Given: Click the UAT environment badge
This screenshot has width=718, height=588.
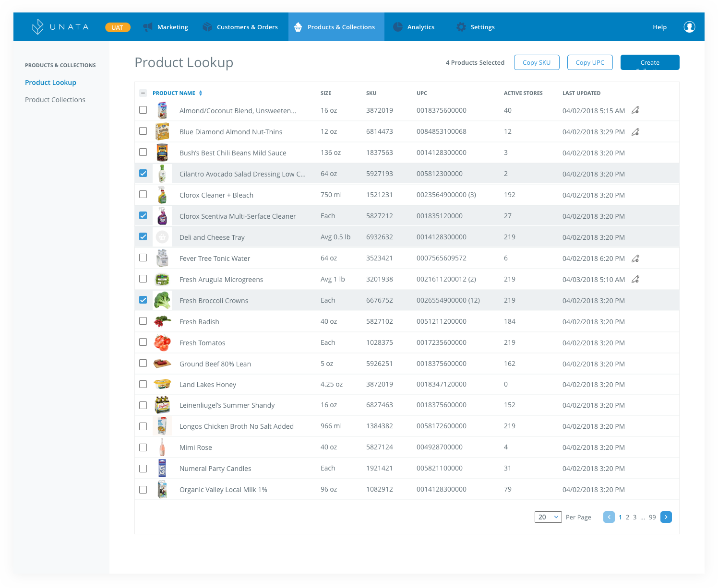Looking at the screenshot, I should (118, 27).
